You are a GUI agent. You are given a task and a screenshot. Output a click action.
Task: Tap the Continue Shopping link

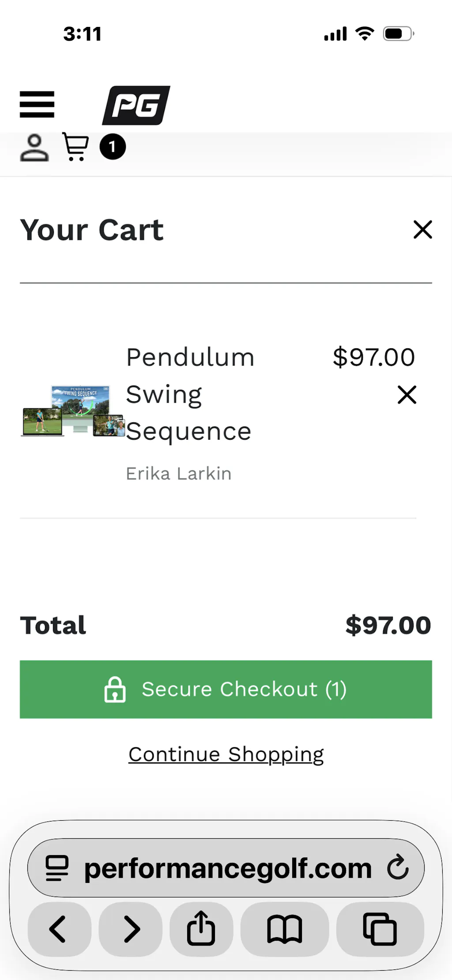(226, 754)
